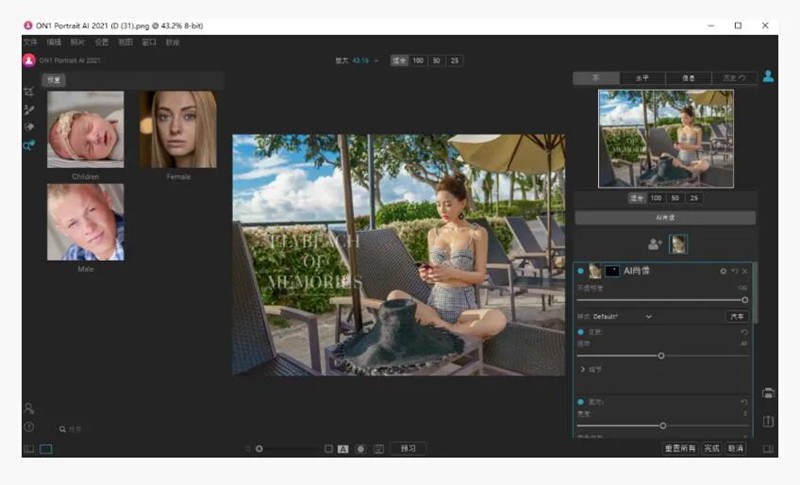Select the eraser tool in left toolbar
This screenshot has height=485, width=800.
point(29,127)
